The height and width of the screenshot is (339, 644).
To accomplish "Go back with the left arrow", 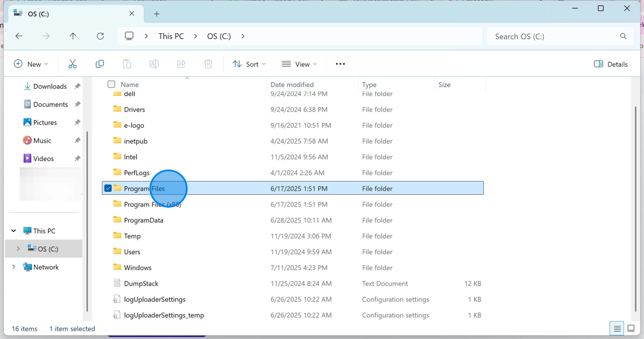I will (19, 36).
